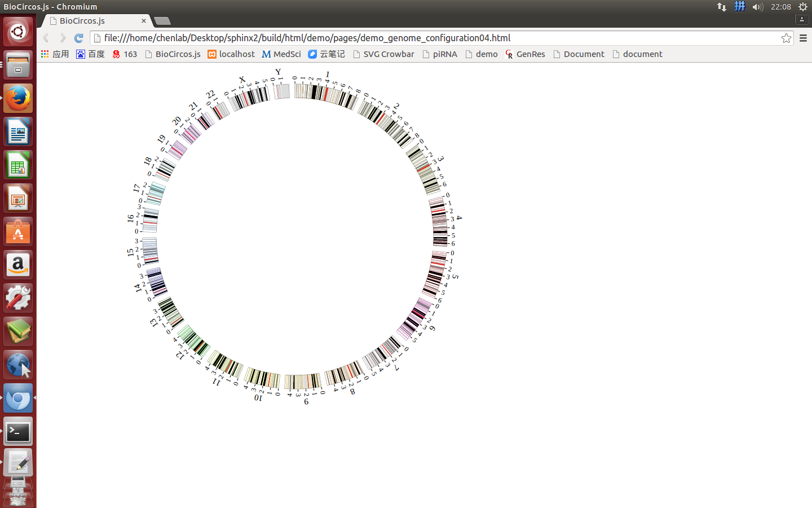Screen dimensions: 812x508
Task: Open LibreOffice Writer from the dock
Action: point(18,132)
